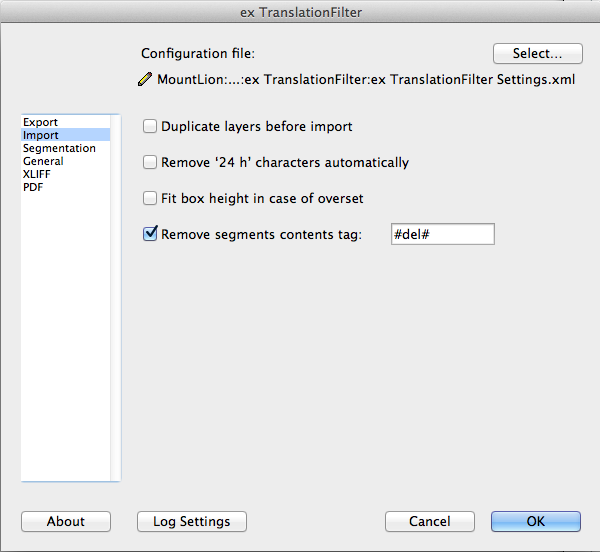Open Log Settings
Image resolution: width=600 pixels, height=552 pixels.
(x=192, y=521)
